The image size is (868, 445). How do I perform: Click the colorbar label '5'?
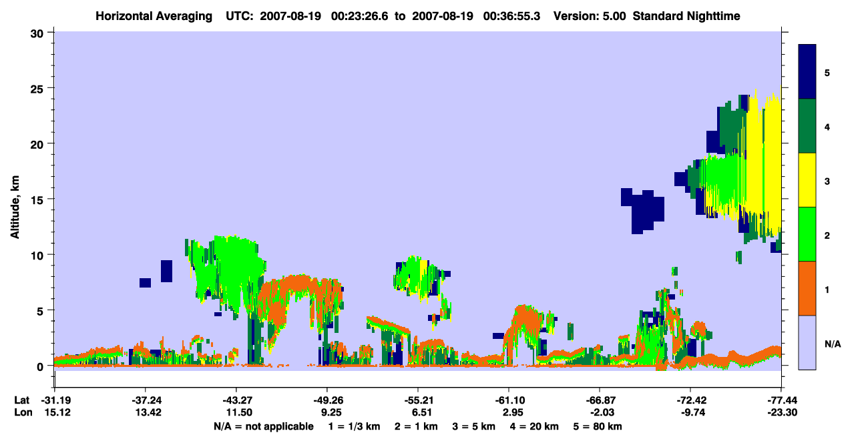[827, 72]
